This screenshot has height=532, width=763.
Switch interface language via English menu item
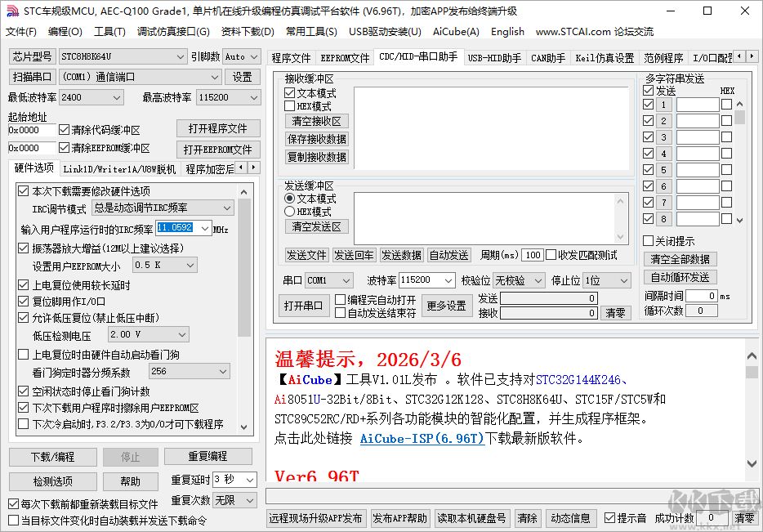click(x=507, y=32)
